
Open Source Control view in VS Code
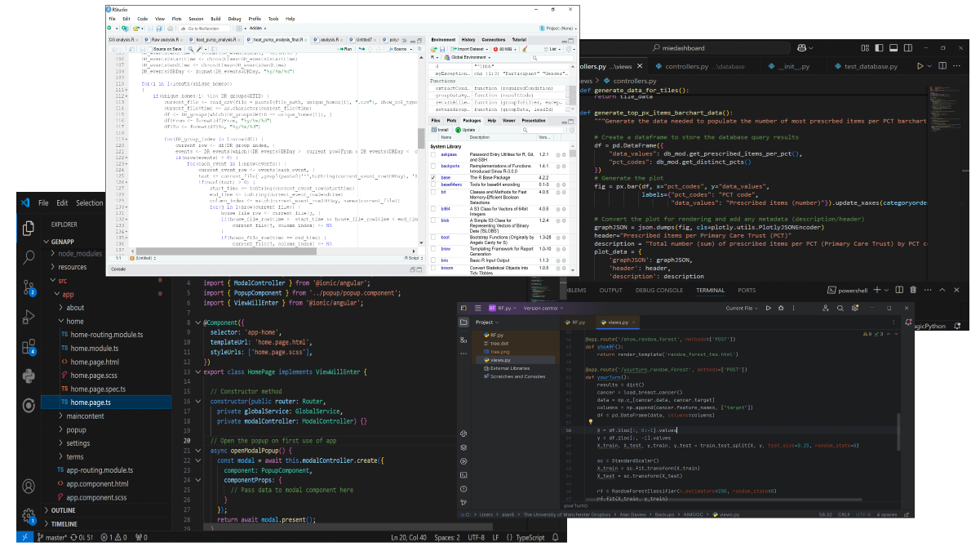[x=29, y=287]
